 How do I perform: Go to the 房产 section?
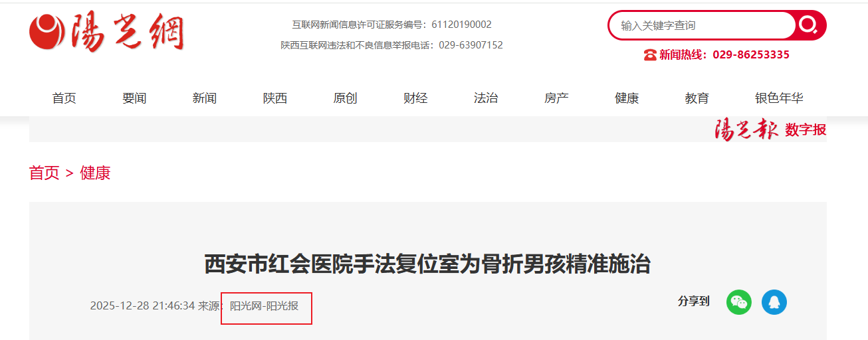point(556,98)
